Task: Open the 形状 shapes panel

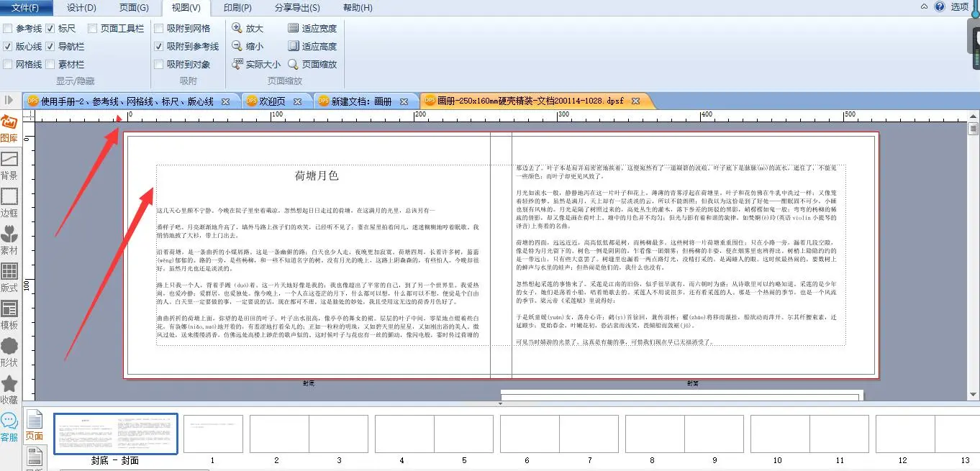Action: point(9,352)
